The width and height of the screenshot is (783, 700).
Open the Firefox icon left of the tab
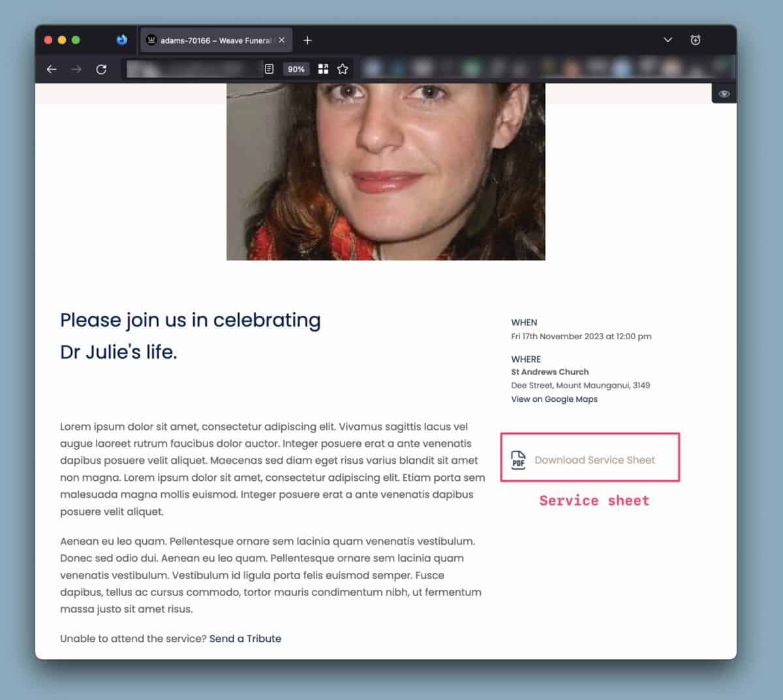coord(121,40)
